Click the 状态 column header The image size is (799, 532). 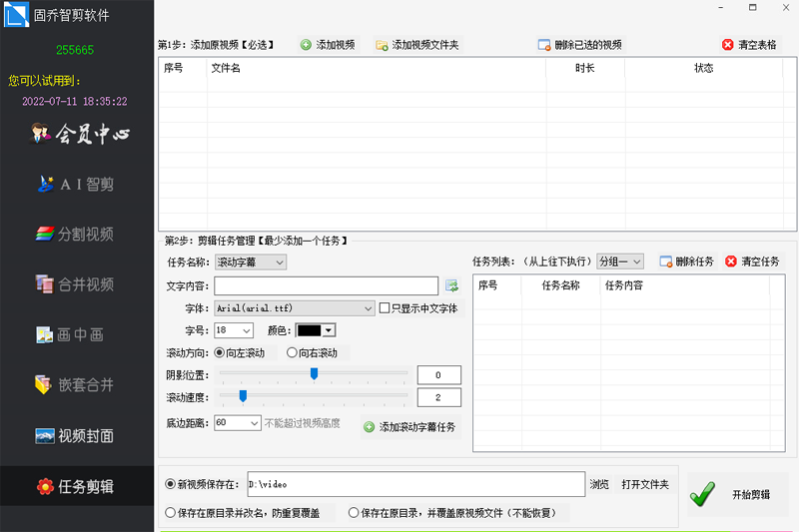click(704, 68)
